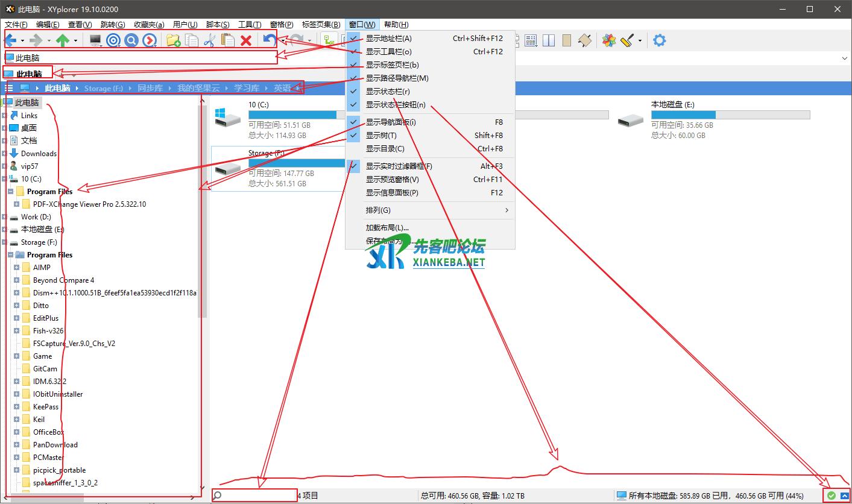Click the green Up arrow toolbar icon
The image size is (852, 504).
[62, 40]
